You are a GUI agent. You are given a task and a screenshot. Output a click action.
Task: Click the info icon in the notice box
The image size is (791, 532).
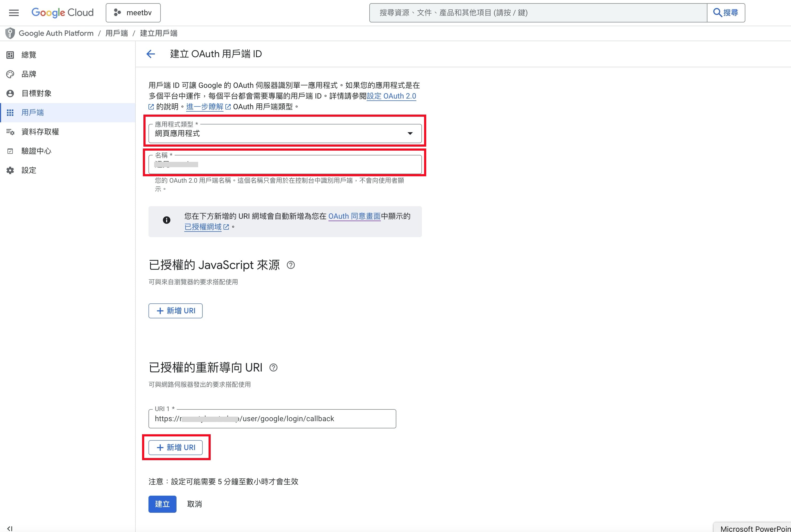pyautogui.click(x=167, y=220)
